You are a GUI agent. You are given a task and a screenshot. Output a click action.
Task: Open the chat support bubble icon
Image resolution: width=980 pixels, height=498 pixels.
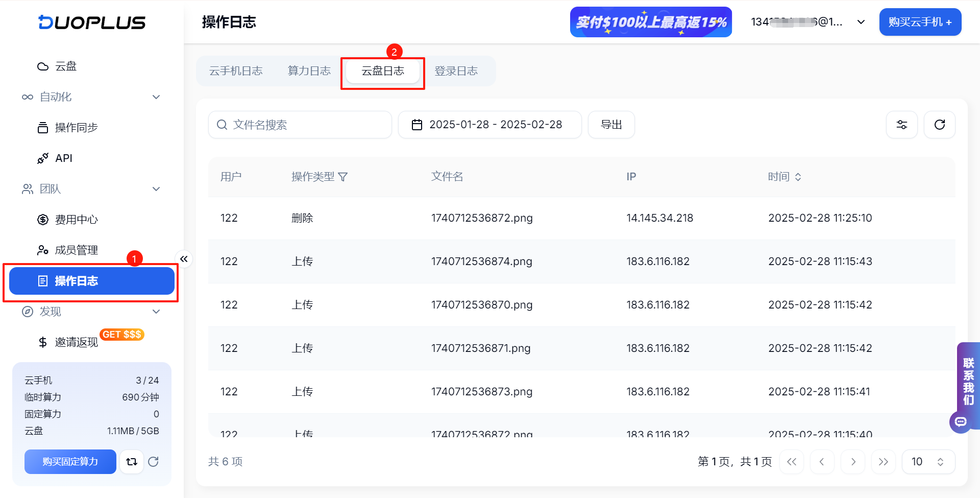pos(961,422)
